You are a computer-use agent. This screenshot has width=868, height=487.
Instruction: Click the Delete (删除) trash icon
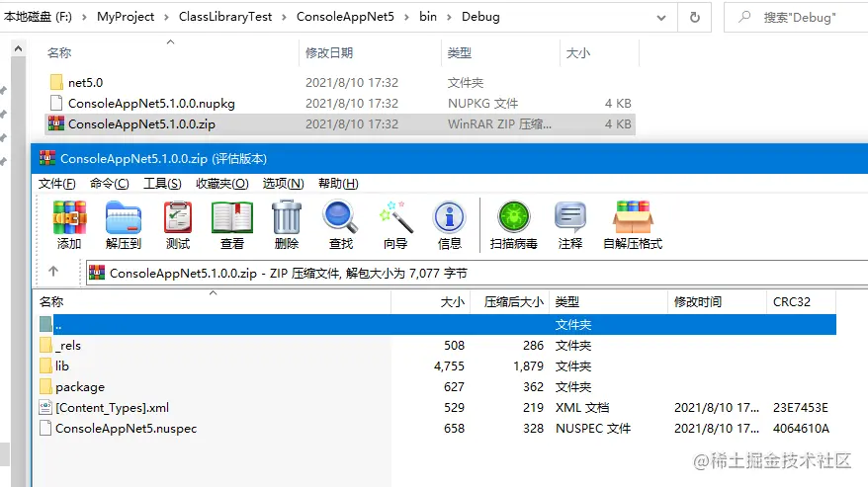[286, 217]
